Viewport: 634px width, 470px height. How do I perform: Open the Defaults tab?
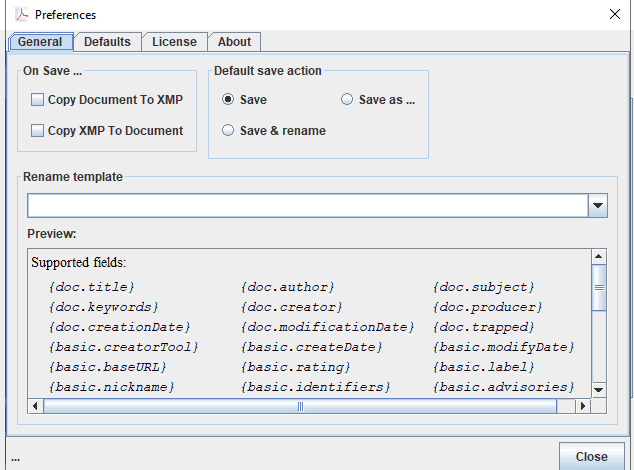coord(107,41)
